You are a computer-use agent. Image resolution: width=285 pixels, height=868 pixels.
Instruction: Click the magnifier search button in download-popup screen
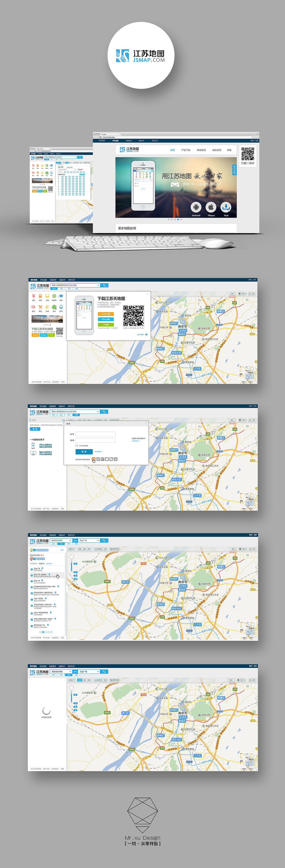[105, 285]
